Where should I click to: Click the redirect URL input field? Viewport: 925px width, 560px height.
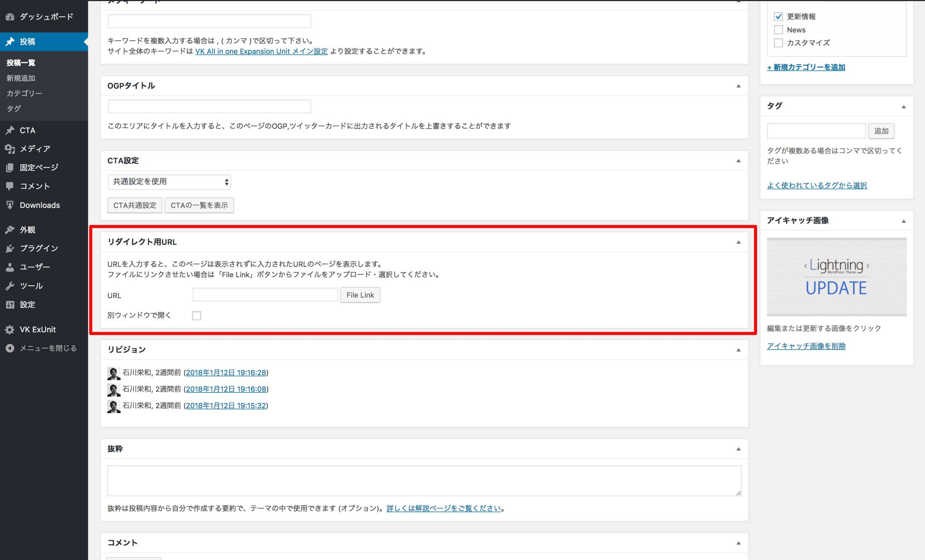[x=265, y=295]
